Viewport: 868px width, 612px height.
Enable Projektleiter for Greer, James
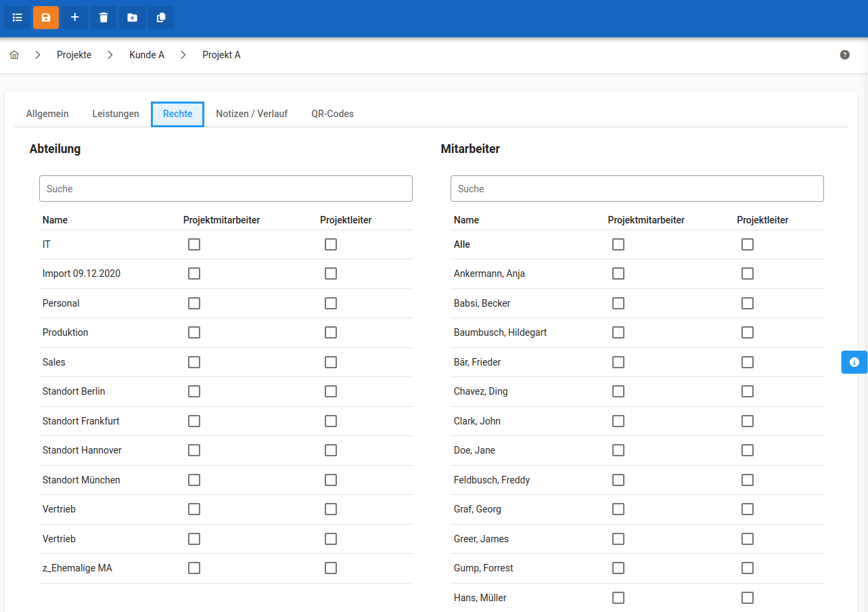(748, 539)
